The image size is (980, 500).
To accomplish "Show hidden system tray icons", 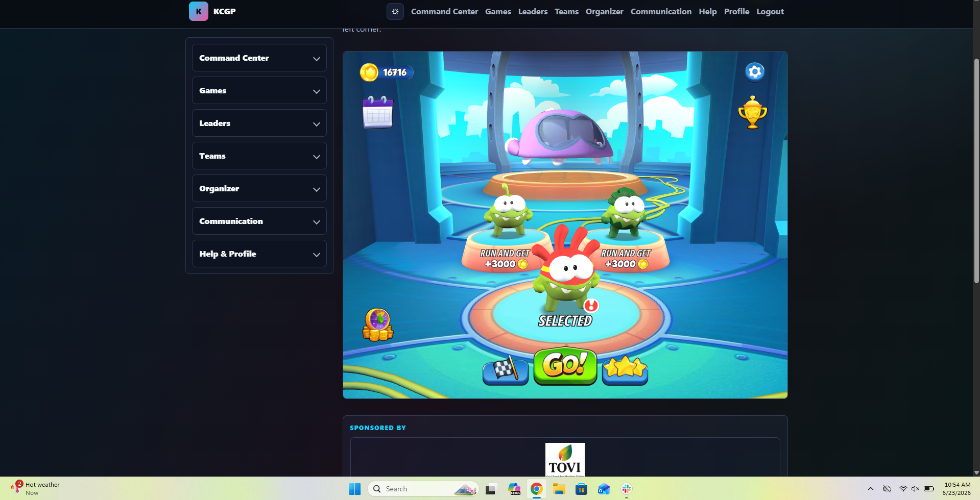I will 871,489.
